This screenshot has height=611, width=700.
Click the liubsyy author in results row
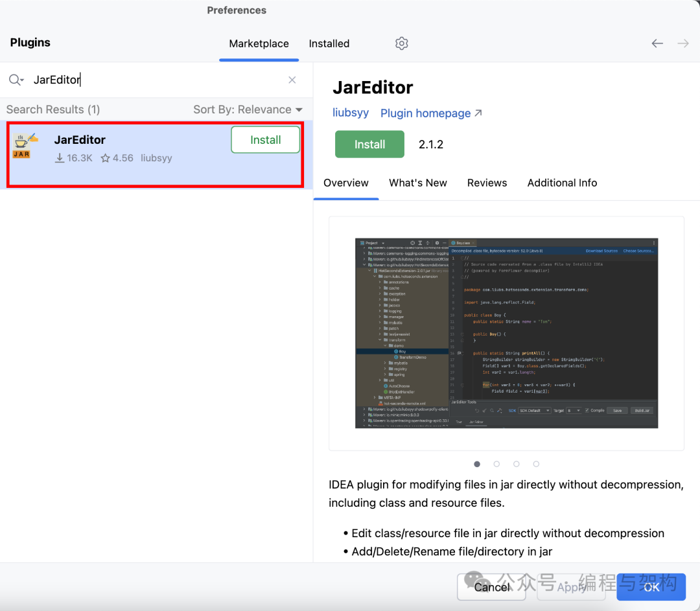(x=156, y=158)
